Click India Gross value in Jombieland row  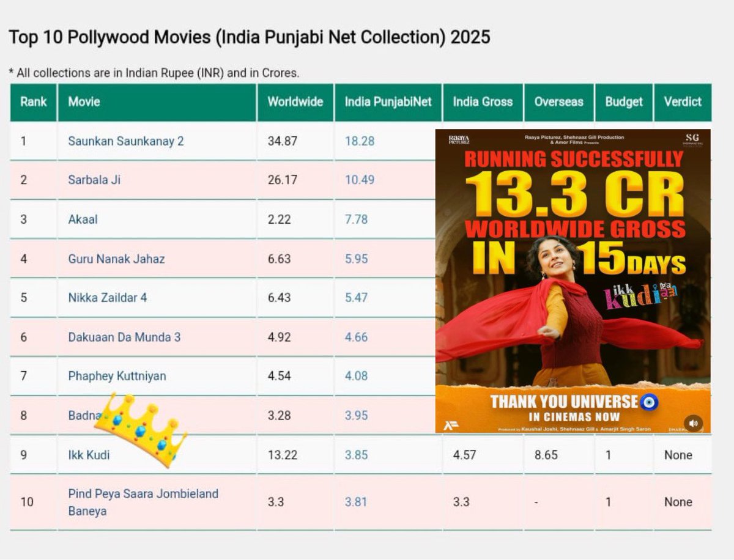461,502
